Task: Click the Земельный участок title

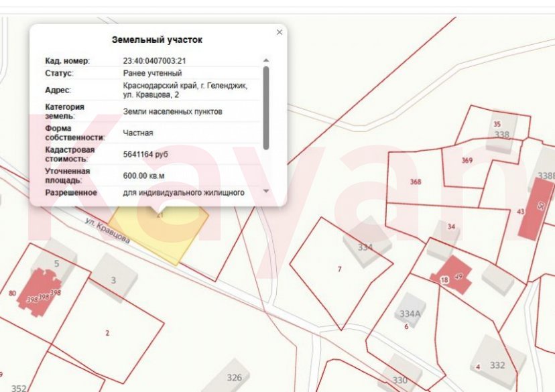Action: [x=157, y=40]
